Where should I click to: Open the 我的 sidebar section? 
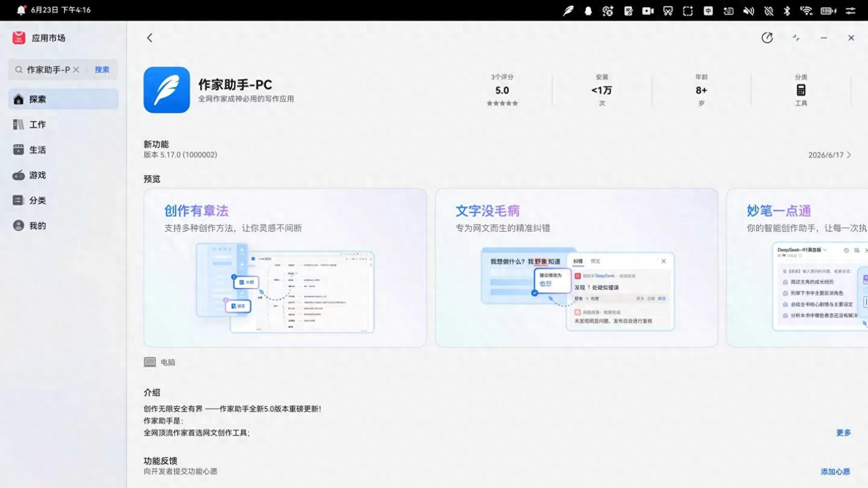click(63, 225)
